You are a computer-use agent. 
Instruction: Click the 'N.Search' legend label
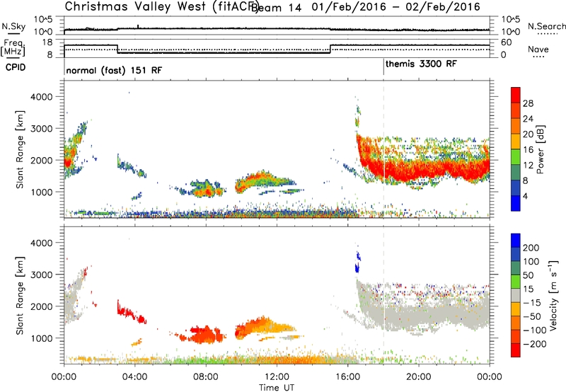click(546, 26)
